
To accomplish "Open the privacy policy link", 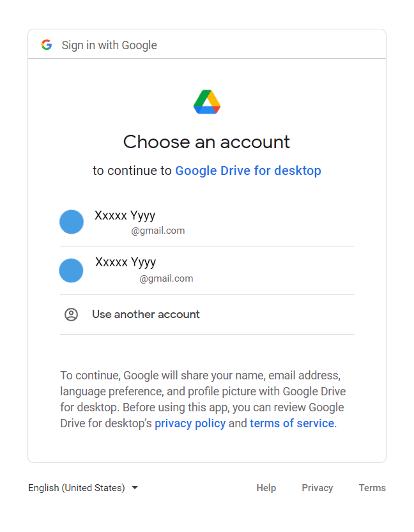I will (190, 423).
